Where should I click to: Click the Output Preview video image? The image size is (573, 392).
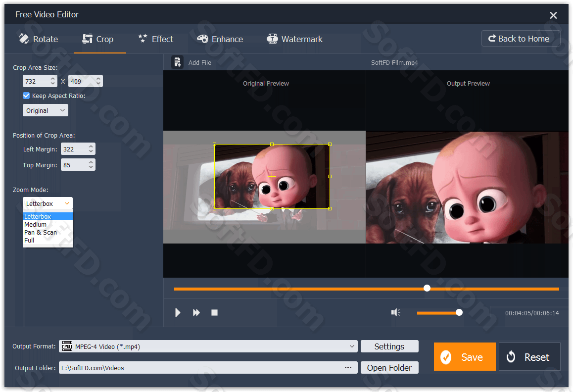click(467, 187)
